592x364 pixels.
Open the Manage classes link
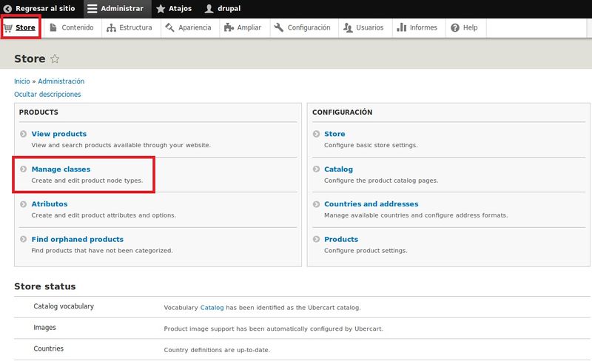click(x=61, y=169)
